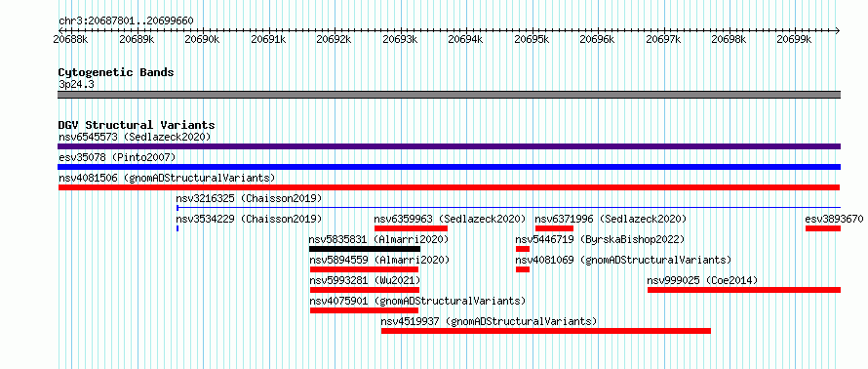Click the 20695k ruler position
Image resolution: width=868 pixels, height=369 pixels.
coord(532,39)
